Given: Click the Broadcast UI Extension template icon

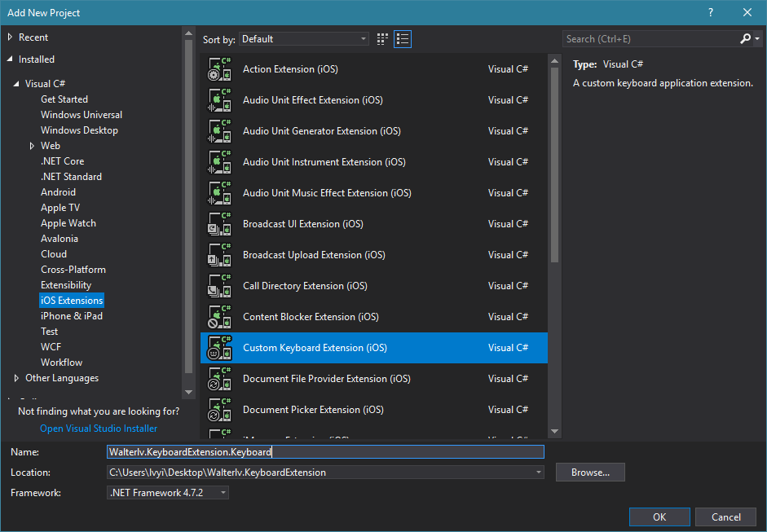Looking at the screenshot, I should click(219, 224).
